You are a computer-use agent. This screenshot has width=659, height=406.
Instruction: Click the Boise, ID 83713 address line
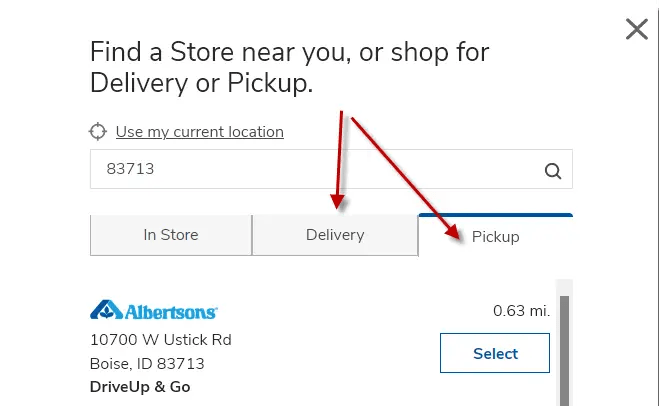pos(147,364)
